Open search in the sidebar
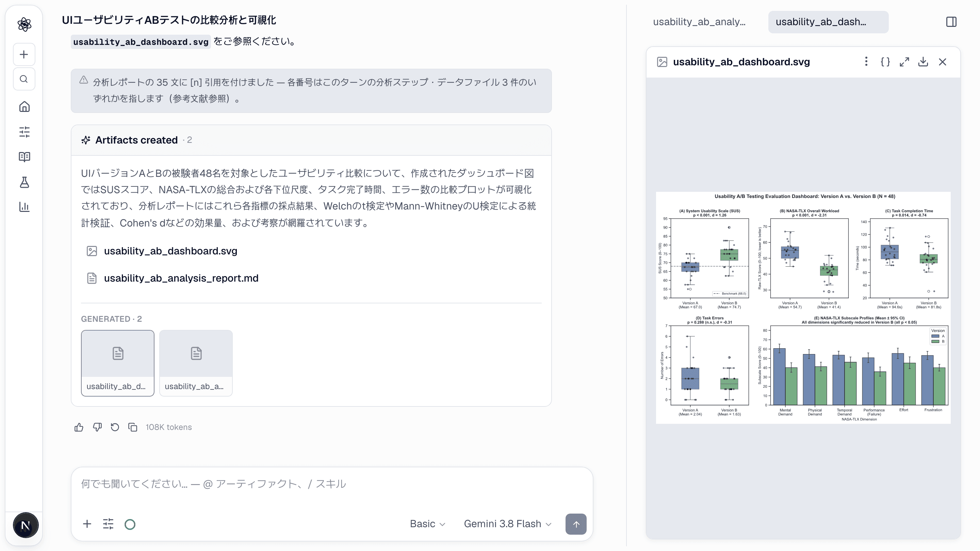The image size is (980, 551). click(x=24, y=79)
